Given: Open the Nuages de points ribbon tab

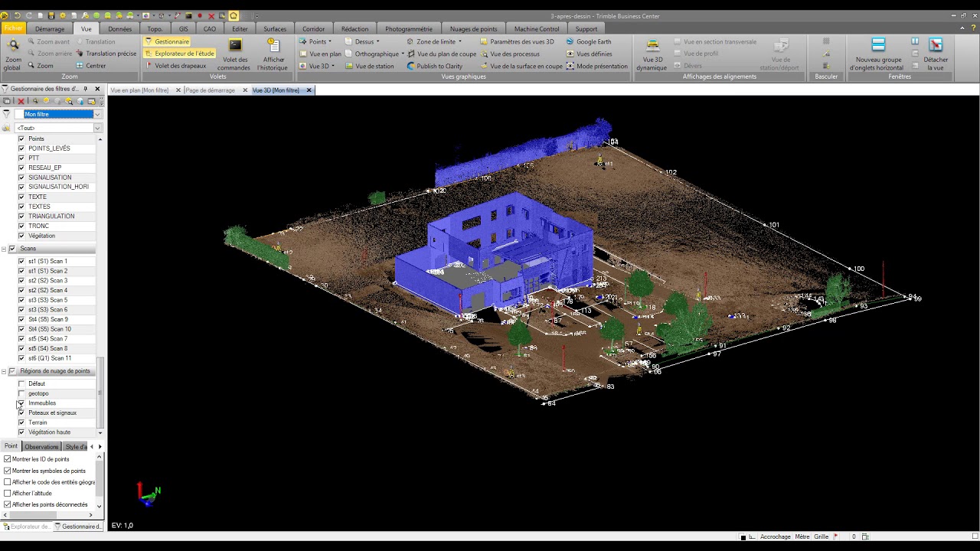Looking at the screenshot, I should (473, 29).
